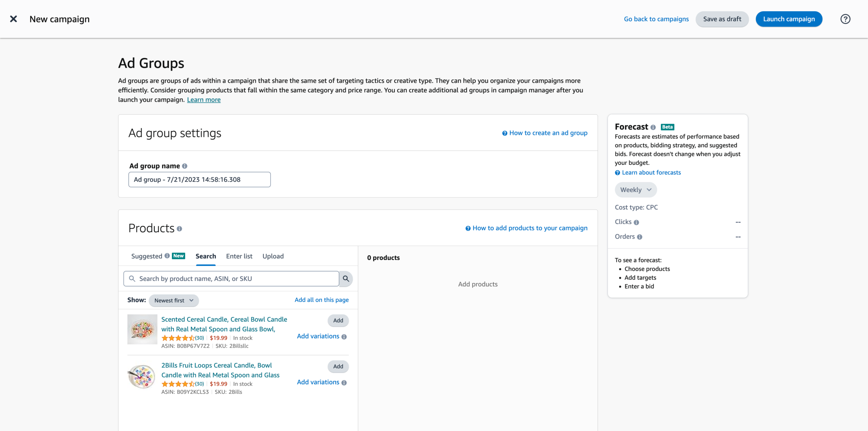Select the Suggested products tab
This screenshot has width=868, height=431.
point(147,256)
